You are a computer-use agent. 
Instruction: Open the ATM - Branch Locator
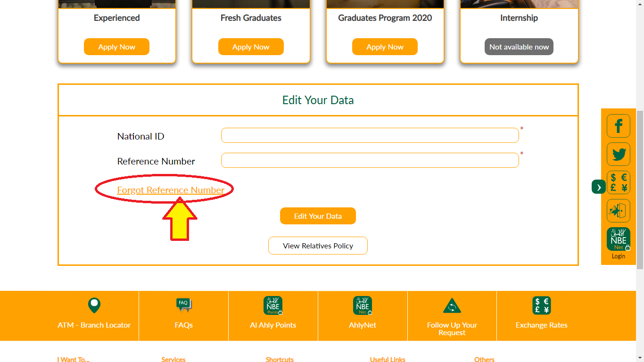tap(94, 316)
